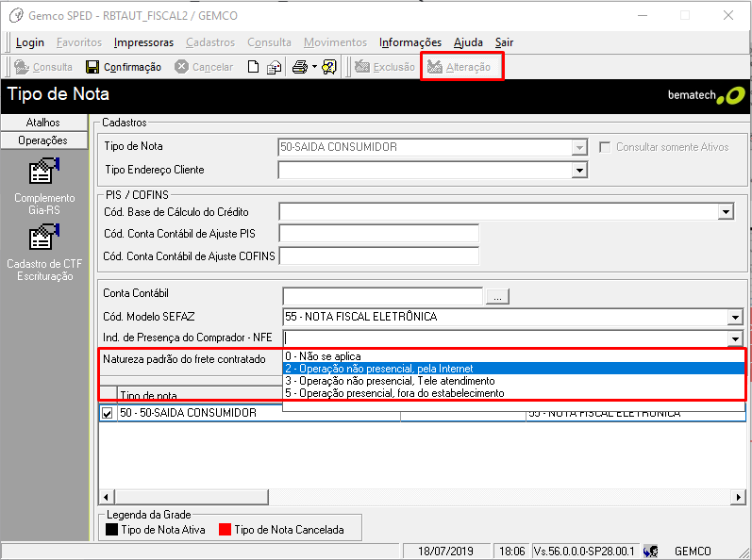Click the Alteração toolbar button
The image size is (752, 560).
click(x=460, y=67)
